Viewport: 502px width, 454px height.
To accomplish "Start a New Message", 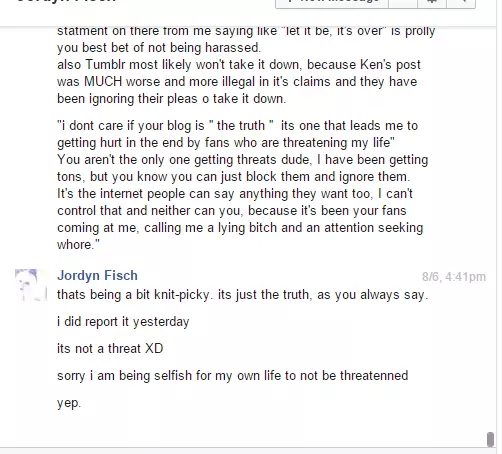I will [332, 3].
